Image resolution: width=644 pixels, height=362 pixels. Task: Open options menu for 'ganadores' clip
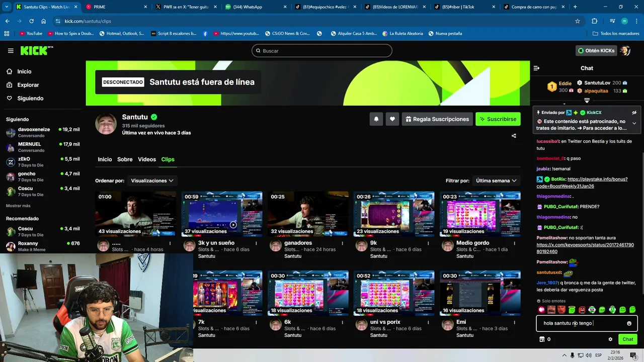pyautogui.click(x=342, y=243)
